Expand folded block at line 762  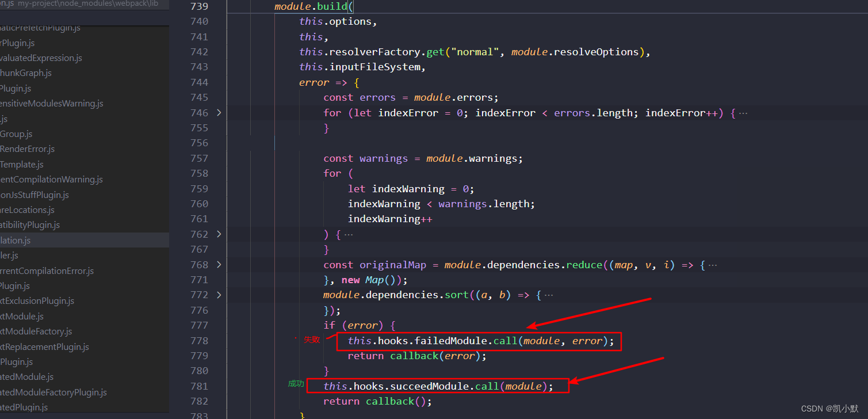[x=219, y=234]
